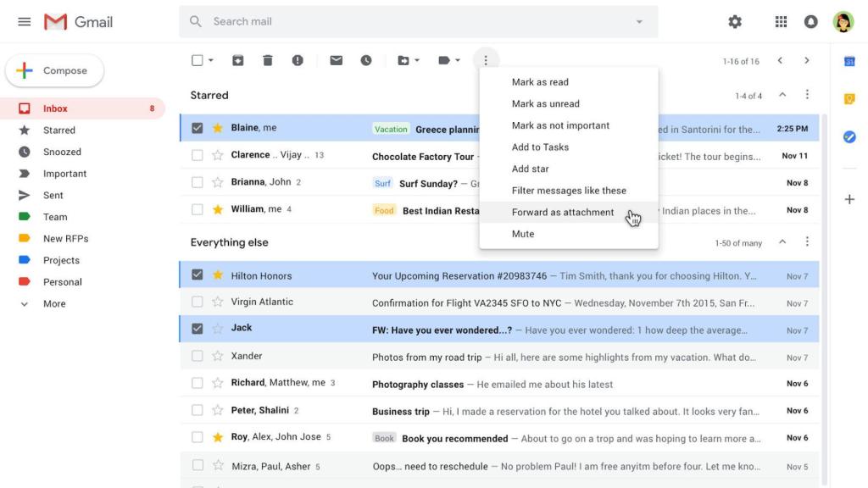
Task: Deselect the Hilton Honors conversation
Action: (197, 276)
